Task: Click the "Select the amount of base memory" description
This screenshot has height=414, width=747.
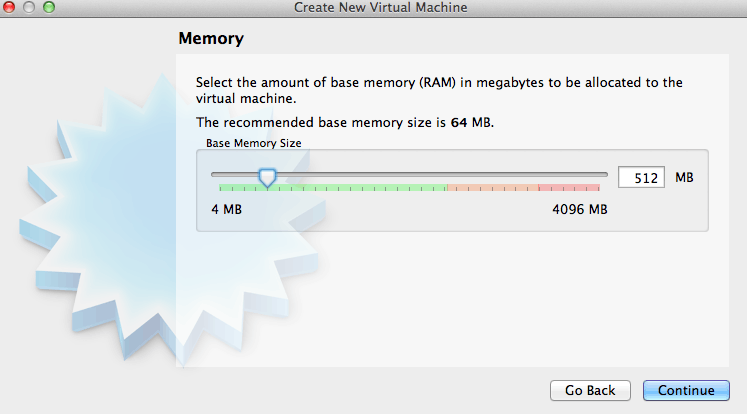Action: (x=438, y=90)
